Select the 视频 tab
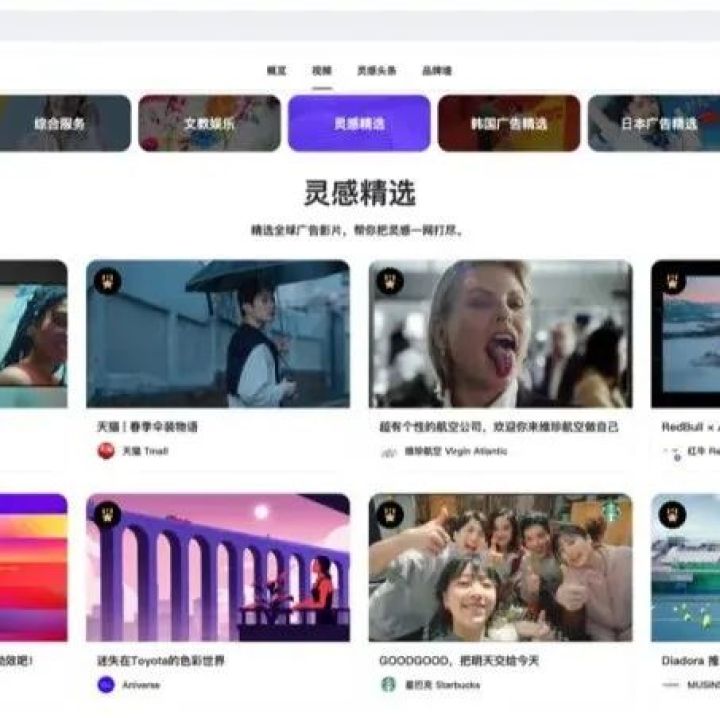 pyautogui.click(x=322, y=71)
